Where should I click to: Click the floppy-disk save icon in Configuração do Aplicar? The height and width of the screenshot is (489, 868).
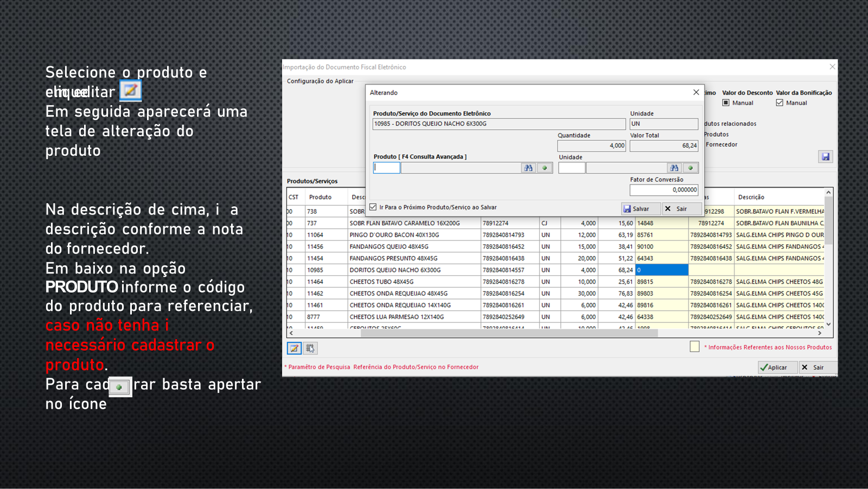[826, 157]
